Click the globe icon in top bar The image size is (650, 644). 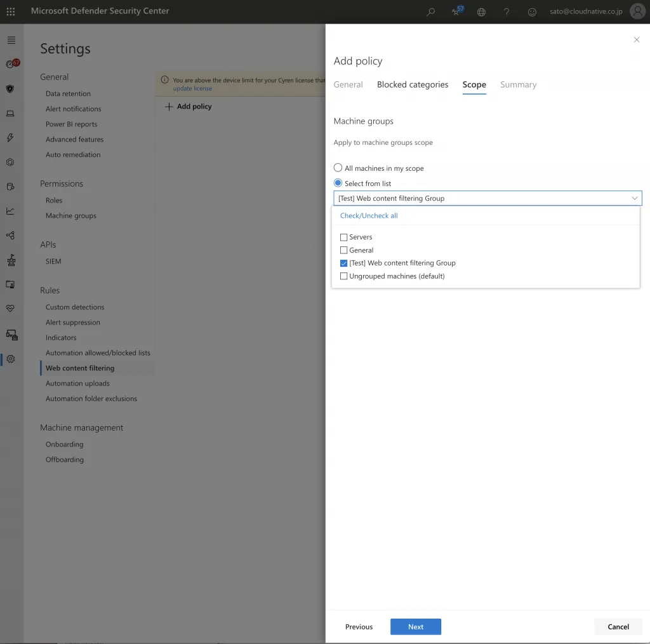[x=481, y=11]
